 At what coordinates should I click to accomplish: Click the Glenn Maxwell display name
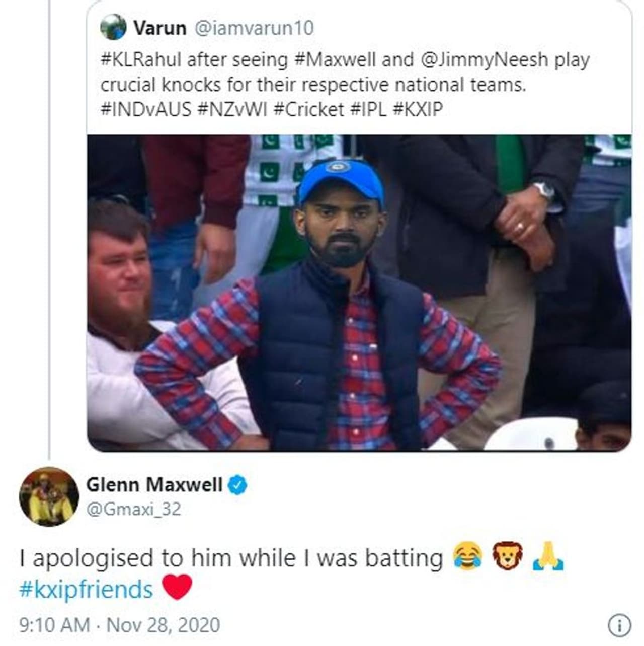pos(154,484)
